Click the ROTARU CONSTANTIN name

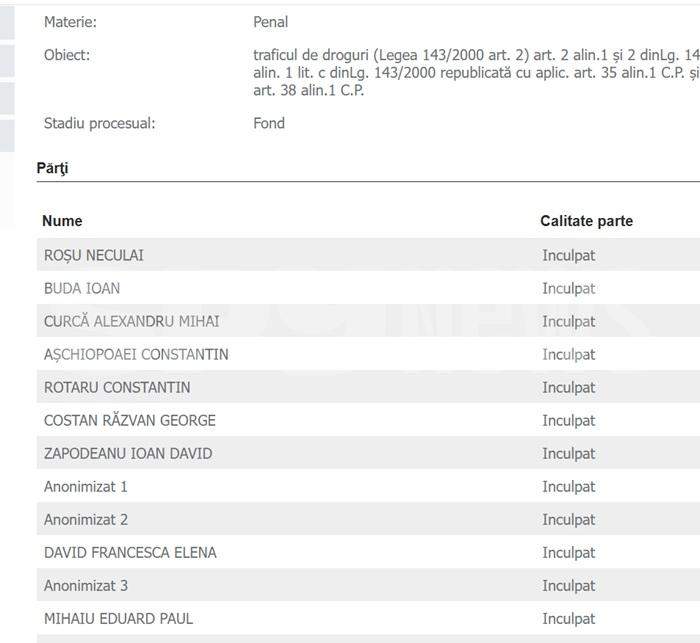coord(117,387)
